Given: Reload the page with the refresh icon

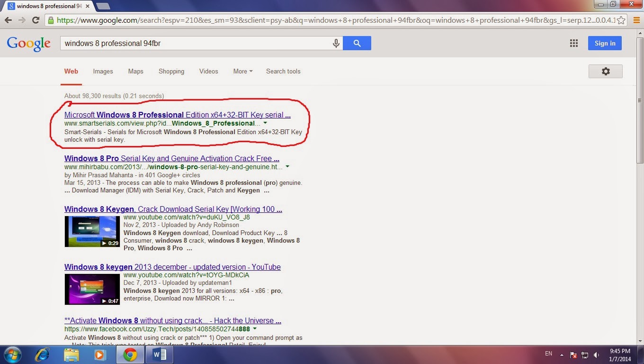Looking at the screenshot, I should 36,20.
